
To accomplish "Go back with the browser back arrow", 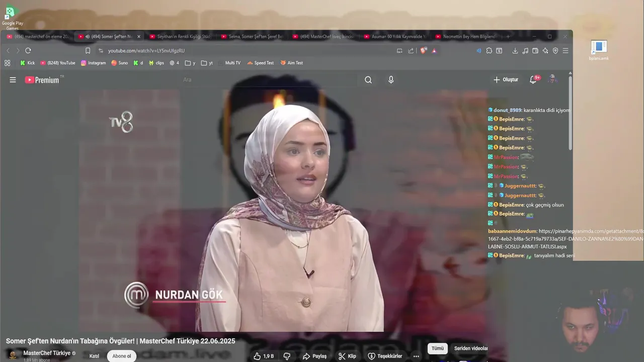I will 8,51.
